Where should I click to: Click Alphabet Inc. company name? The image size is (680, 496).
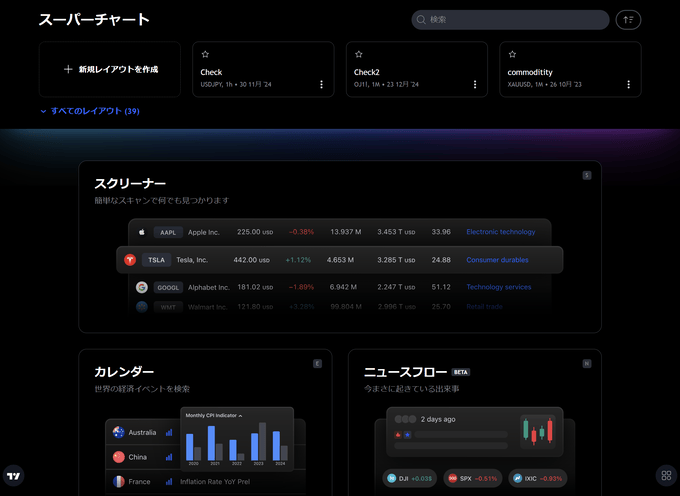pos(209,287)
